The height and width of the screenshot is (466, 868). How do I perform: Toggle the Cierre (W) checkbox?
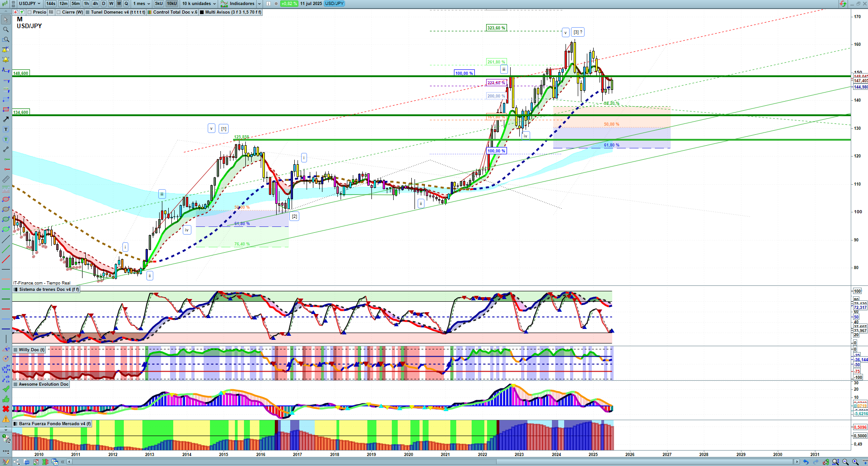click(59, 12)
